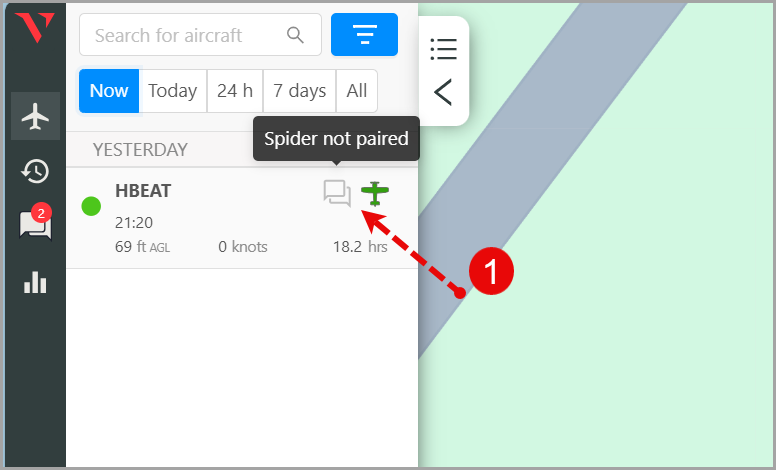Open the aircraft tab in sidebar
776x470 pixels.
(35, 116)
